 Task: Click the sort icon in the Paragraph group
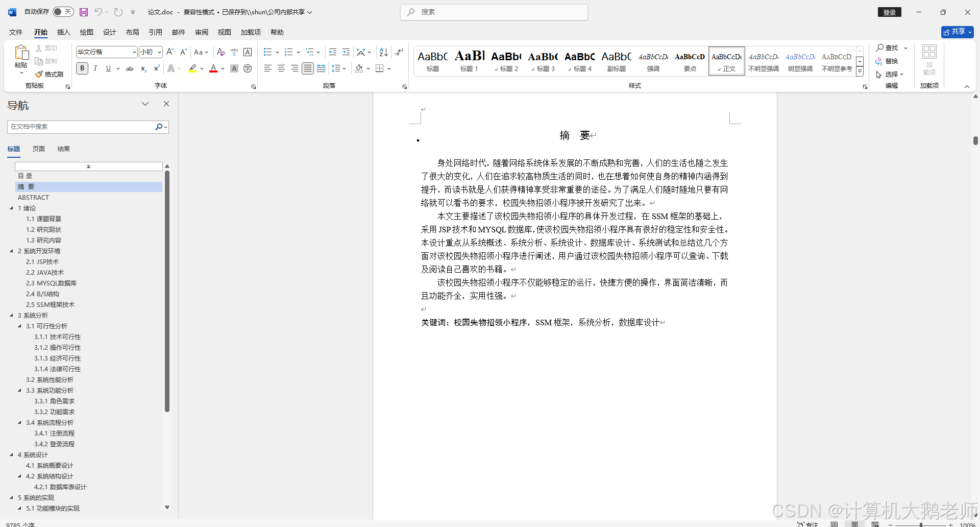pos(383,52)
